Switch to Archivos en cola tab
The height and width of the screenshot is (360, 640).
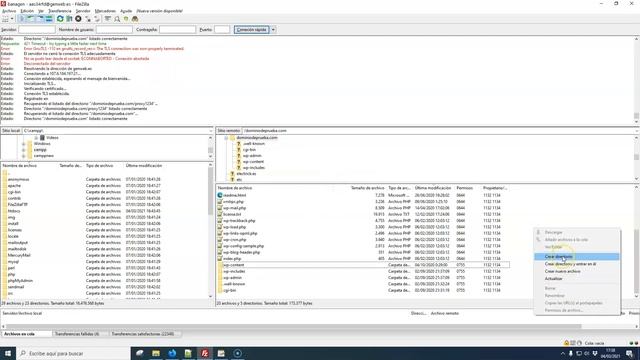tap(27, 334)
